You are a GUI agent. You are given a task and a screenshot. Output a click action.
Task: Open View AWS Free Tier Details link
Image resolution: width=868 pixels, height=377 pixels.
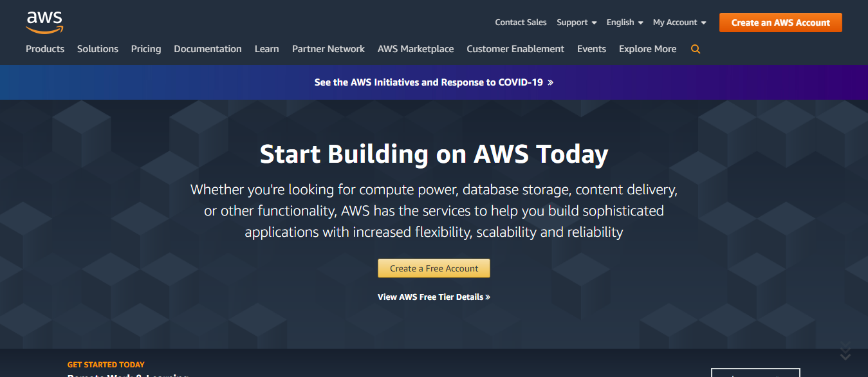click(434, 297)
